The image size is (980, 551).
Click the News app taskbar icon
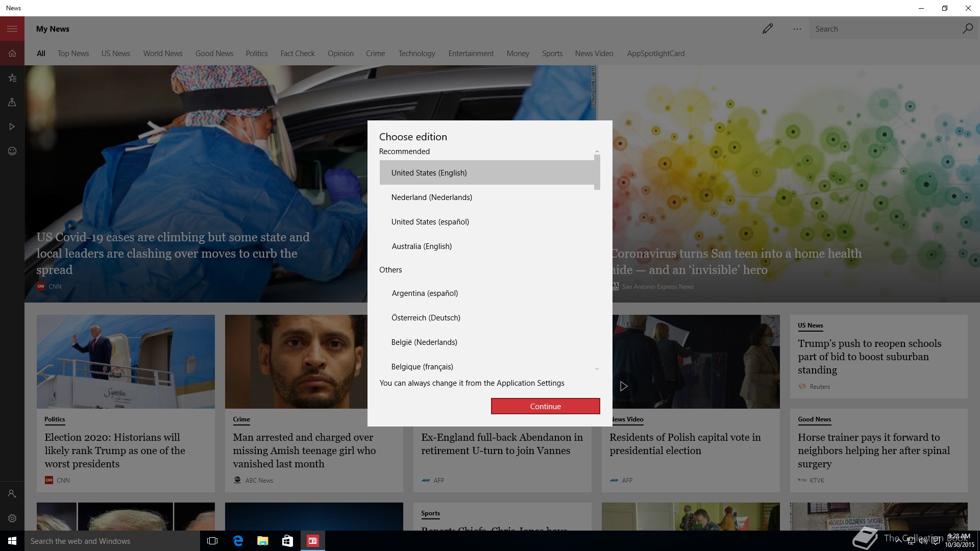point(313,541)
